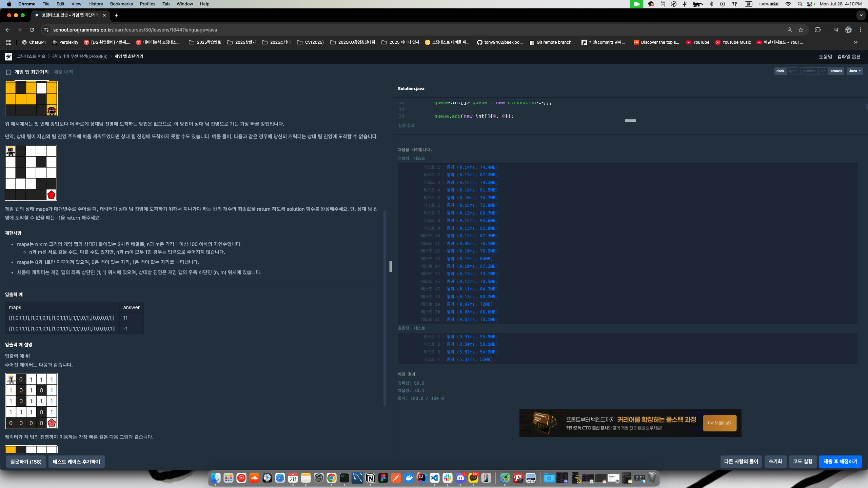
Task: Click the horizontal editor/result splitter handle
Action: click(630, 121)
